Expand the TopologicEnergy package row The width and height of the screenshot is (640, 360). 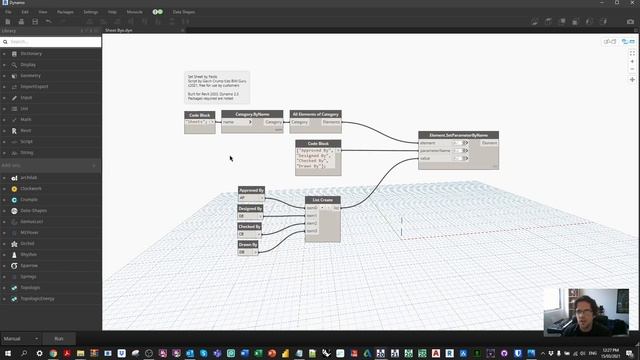click(4, 299)
